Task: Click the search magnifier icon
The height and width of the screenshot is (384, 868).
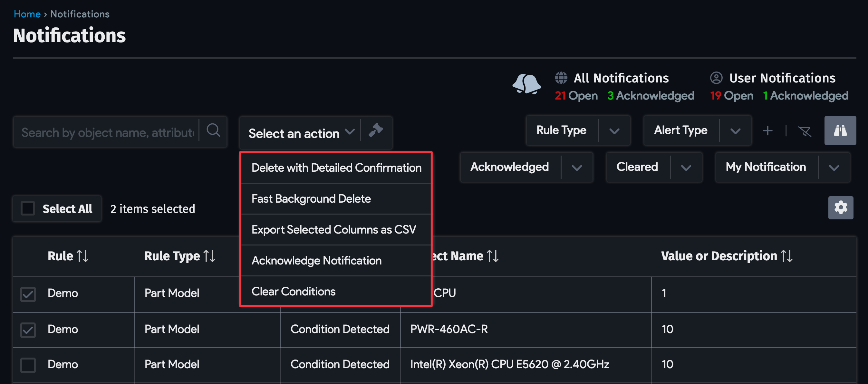Action: click(x=213, y=130)
